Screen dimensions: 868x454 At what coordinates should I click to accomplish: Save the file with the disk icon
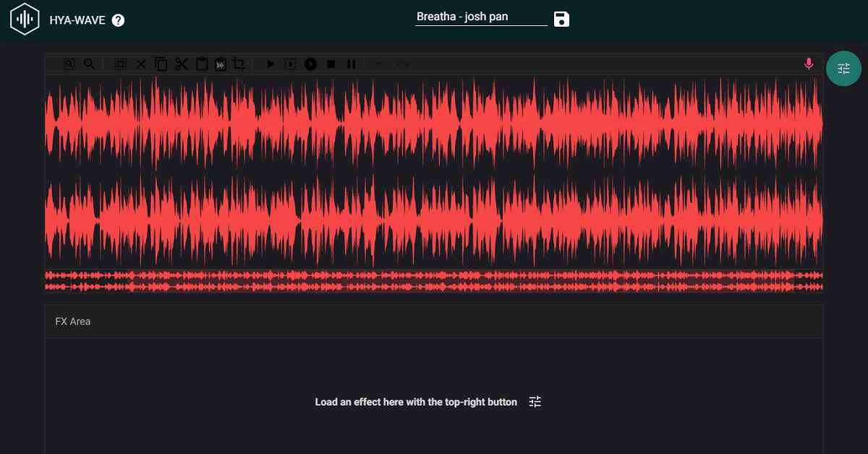[561, 19]
